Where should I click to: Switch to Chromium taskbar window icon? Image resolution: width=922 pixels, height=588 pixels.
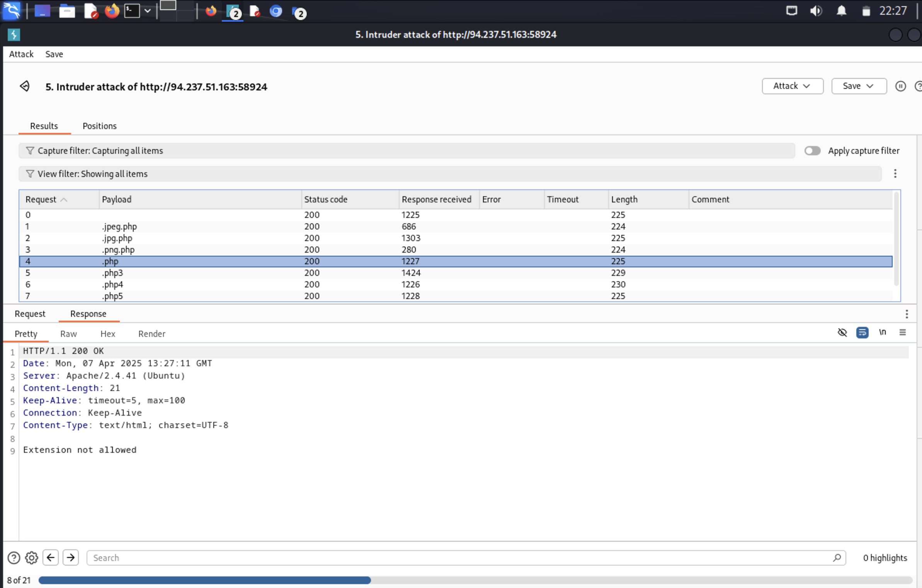point(276,11)
